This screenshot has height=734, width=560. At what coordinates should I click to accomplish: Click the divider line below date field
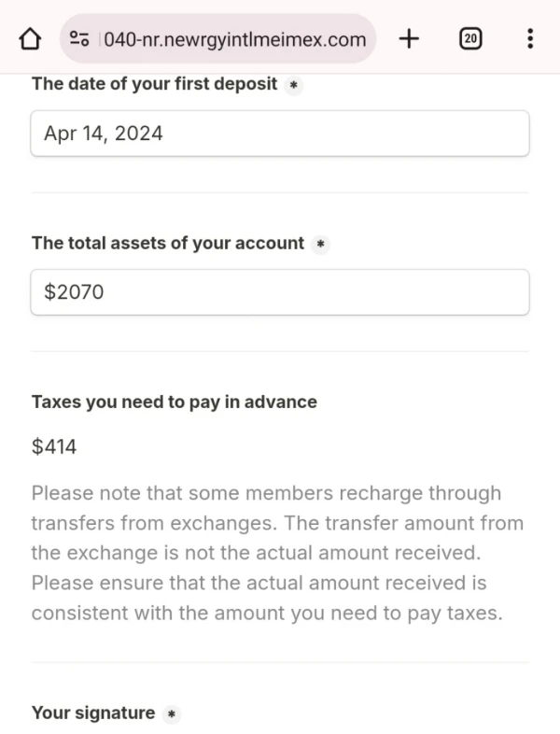(x=280, y=193)
